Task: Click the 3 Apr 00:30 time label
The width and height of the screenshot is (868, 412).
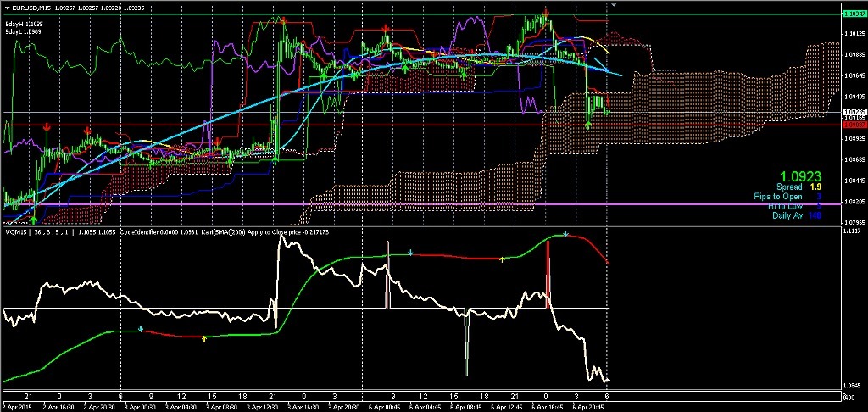Action: pyautogui.click(x=138, y=407)
